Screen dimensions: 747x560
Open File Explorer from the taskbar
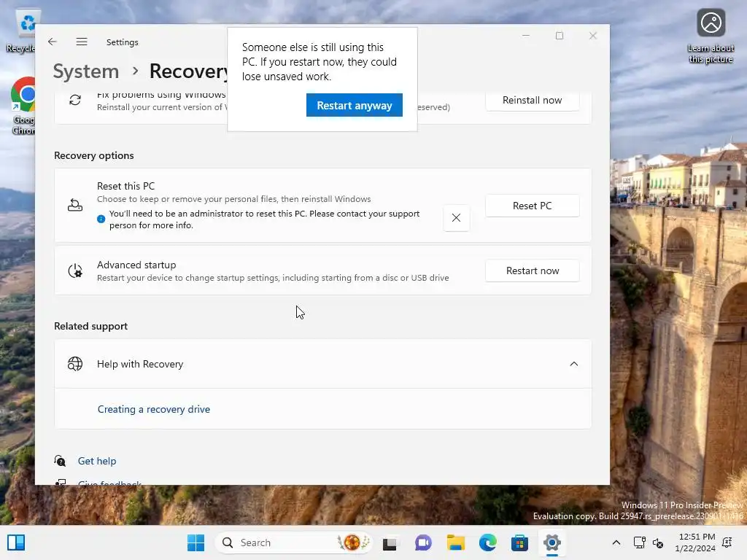[455, 542]
